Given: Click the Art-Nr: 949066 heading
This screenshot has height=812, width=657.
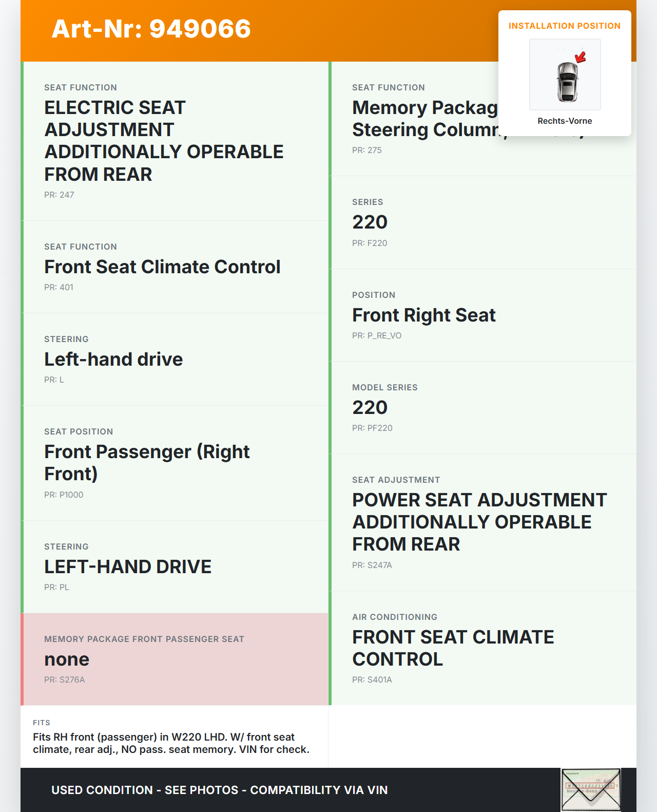Looking at the screenshot, I should (151, 29).
